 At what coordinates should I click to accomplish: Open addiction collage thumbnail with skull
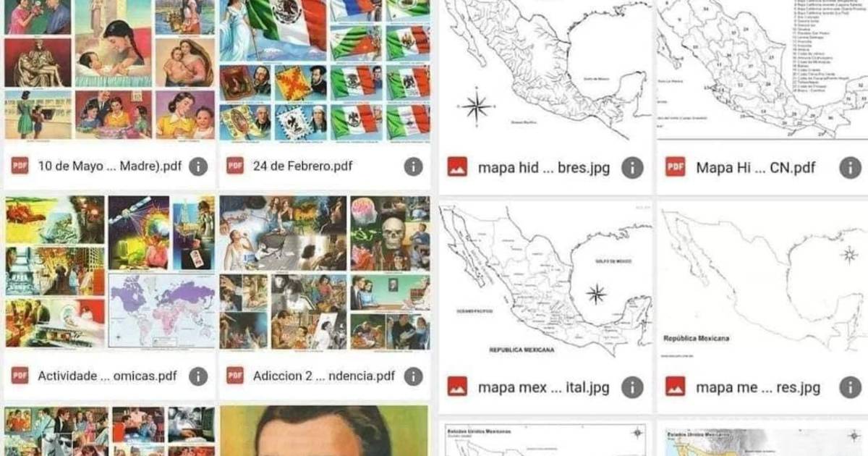325,273
